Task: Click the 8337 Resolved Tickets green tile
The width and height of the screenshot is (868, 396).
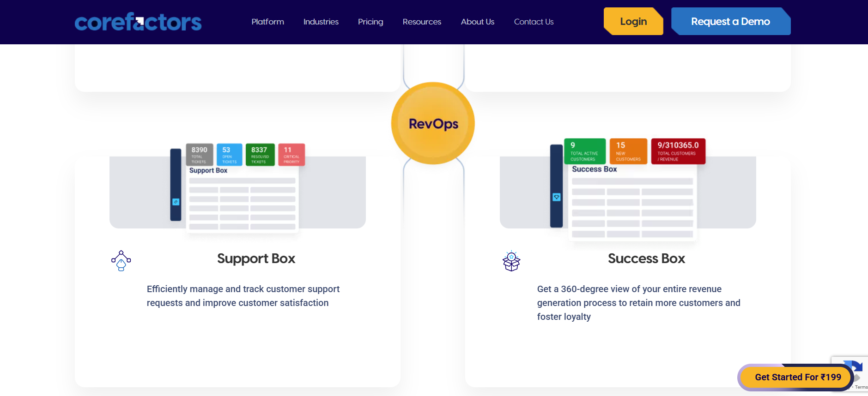Action: (x=260, y=155)
